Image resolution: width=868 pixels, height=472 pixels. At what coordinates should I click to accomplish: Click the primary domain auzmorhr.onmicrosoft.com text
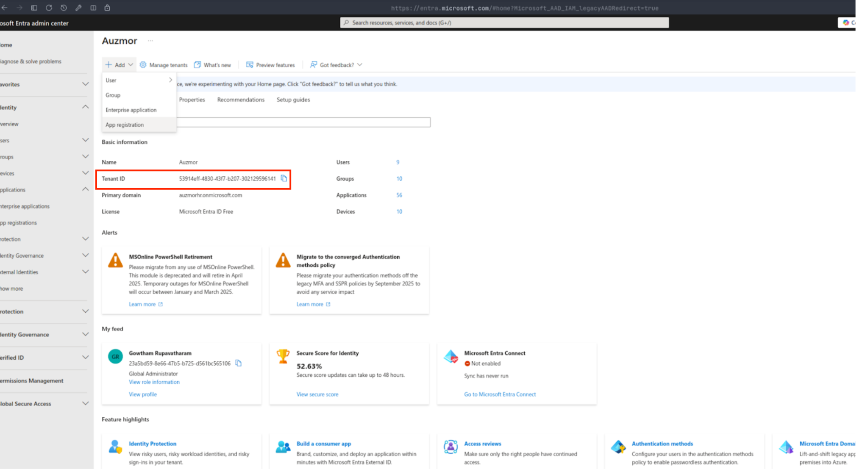tap(210, 195)
